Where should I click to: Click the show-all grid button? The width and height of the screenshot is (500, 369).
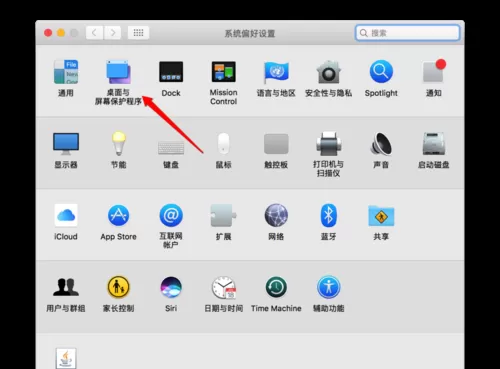coord(138,33)
